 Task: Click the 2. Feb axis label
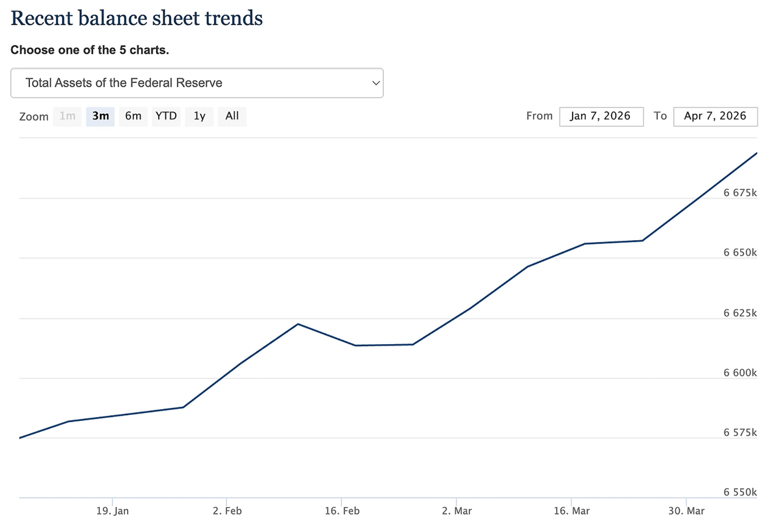(227, 511)
